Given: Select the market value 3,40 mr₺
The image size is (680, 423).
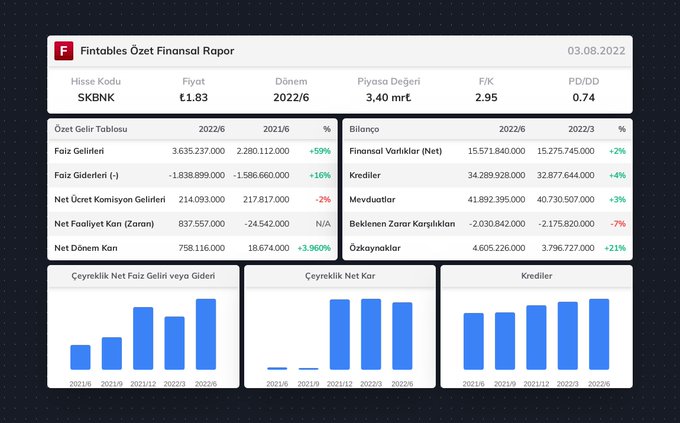Looking at the screenshot, I should [x=389, y=98].
